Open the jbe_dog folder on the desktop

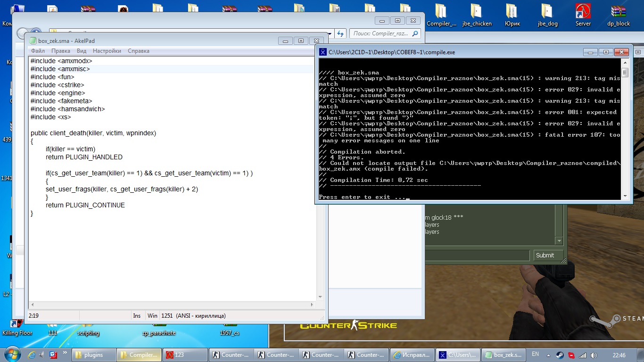click(x=547, y=15)
